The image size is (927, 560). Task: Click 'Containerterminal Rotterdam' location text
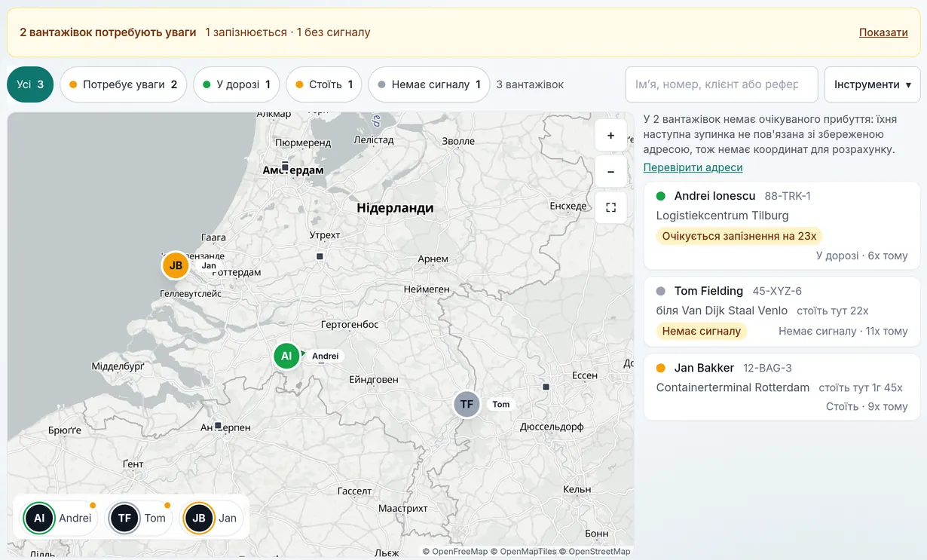733,387
